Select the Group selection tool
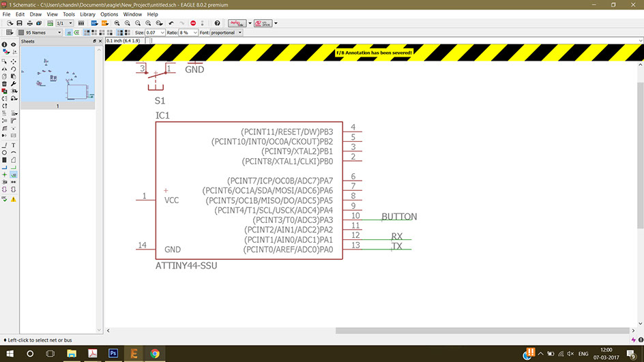The height and width of the screenshot is (362, 644). click(5, 61)
